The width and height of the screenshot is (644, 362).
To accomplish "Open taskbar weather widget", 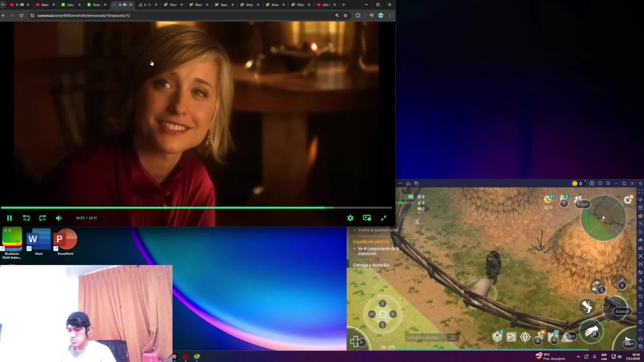I will [550, 356].
